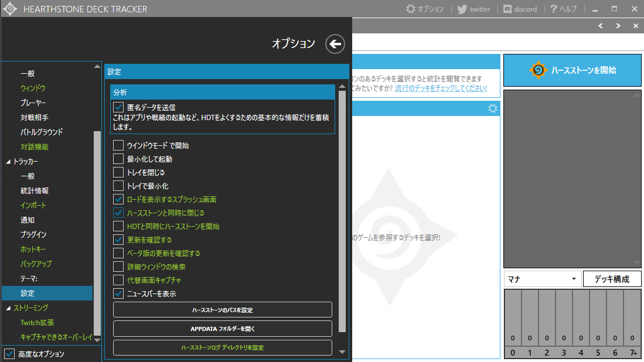Collapse the トラッカー tree section
Screen dimensions: 644x362
coord(8,162)
